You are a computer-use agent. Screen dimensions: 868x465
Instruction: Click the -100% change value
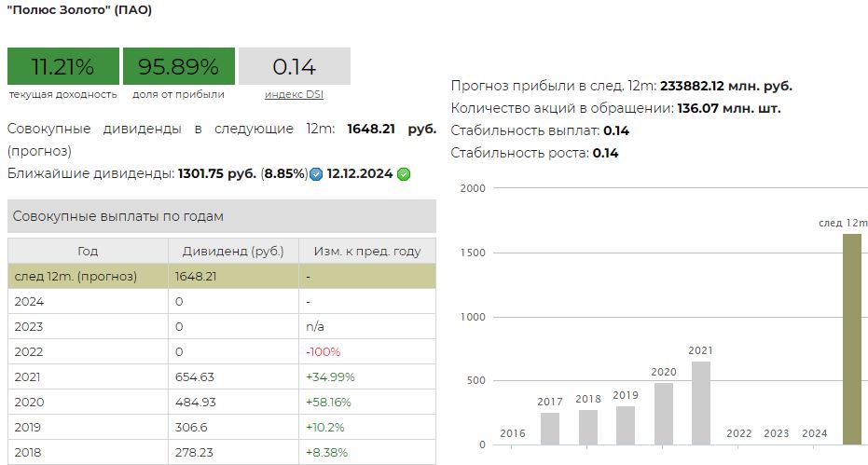324,352
